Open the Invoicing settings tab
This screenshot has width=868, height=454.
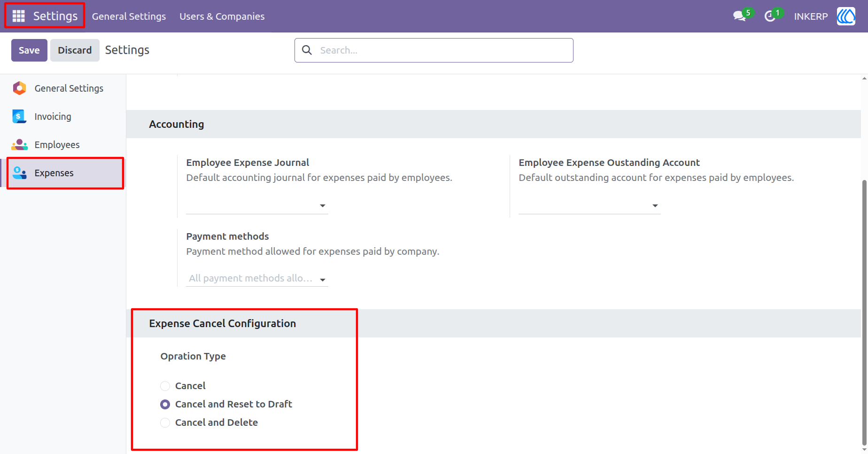tap(63, 116)
